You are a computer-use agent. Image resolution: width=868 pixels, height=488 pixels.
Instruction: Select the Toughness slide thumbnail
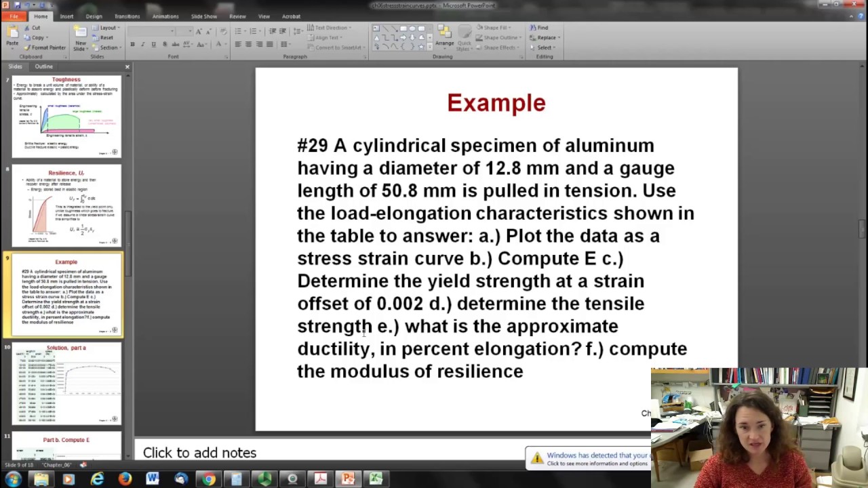[x=66, y=116]
